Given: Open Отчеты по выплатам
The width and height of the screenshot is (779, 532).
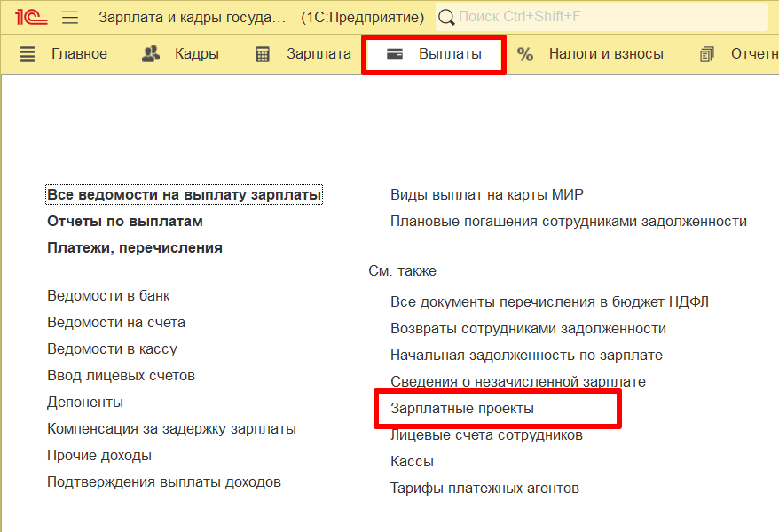Looking at the screenshot, I should 125,221.
